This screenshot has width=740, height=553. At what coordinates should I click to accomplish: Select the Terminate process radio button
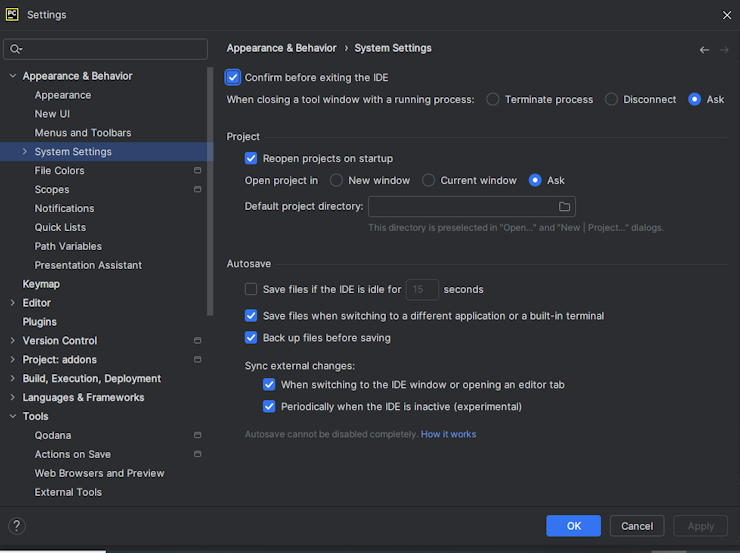click(x=493, y=100)
